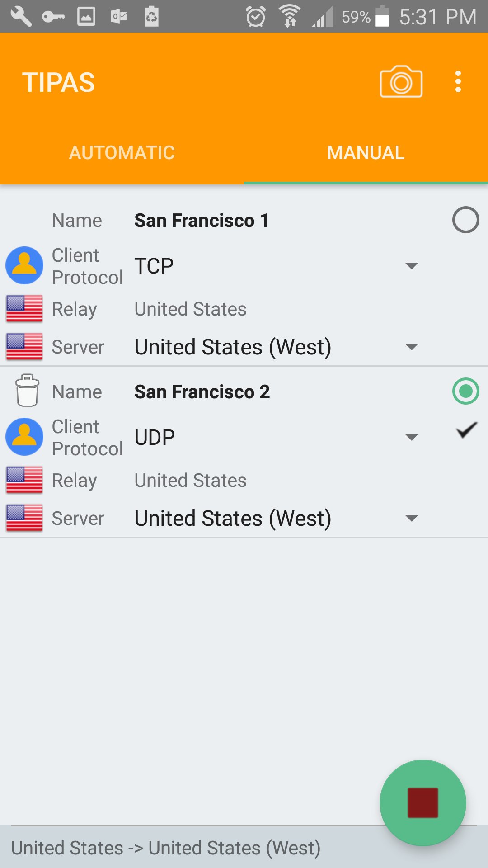Screen dimensions: 488x868
Task: Select the San Francisco 2 radio button
Action: click(x=465, y=392)
